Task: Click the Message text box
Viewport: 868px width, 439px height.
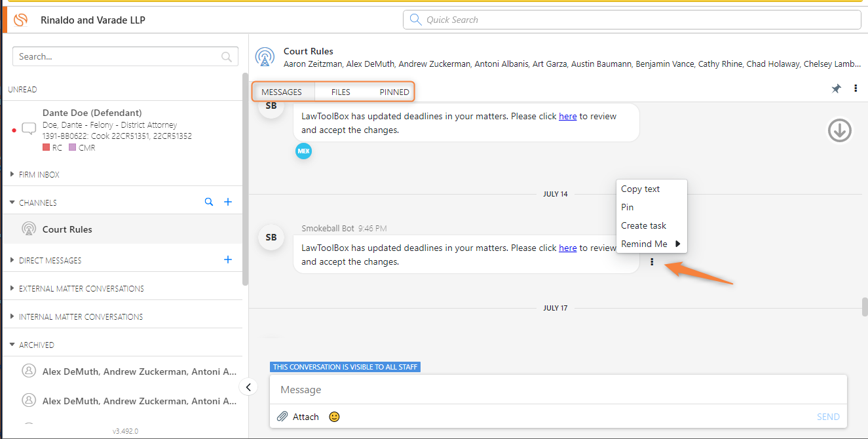Action: [558, 390]
